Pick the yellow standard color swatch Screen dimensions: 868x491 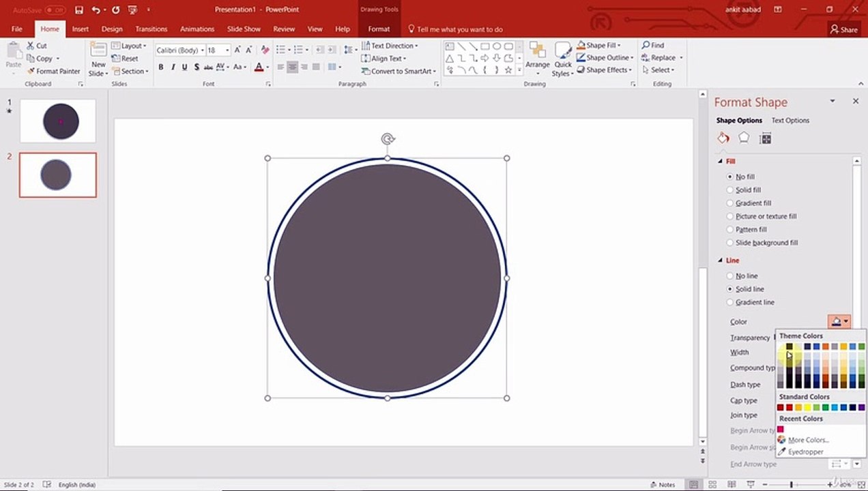pos(807,408)
